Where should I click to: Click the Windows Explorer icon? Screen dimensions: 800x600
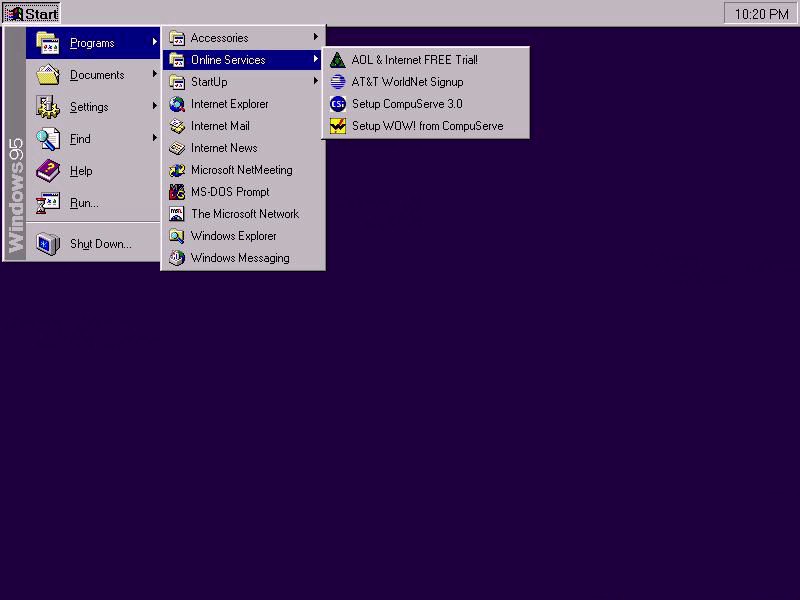coord(177,236)
